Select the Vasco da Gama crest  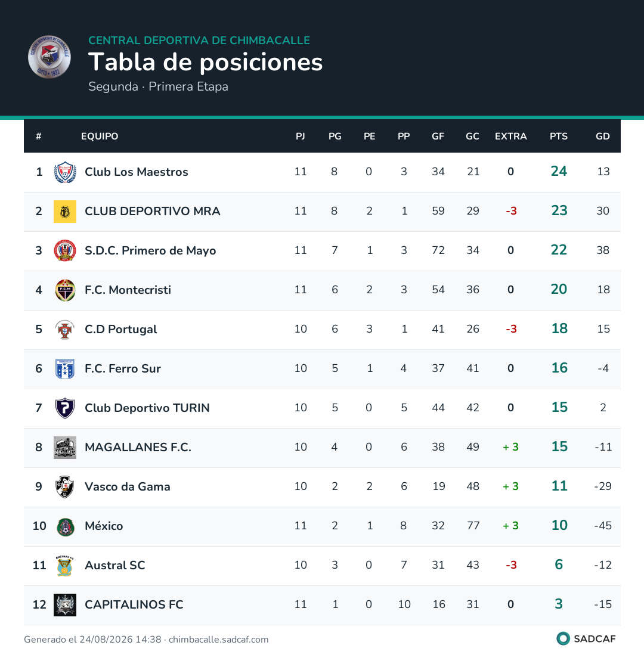pos(65,486)
